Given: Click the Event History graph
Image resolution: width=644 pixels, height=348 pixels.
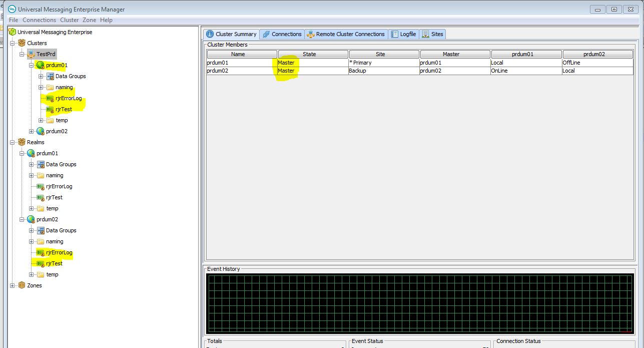Looking at the screenshot, I should pyautogui.click(x=419, y=303).
